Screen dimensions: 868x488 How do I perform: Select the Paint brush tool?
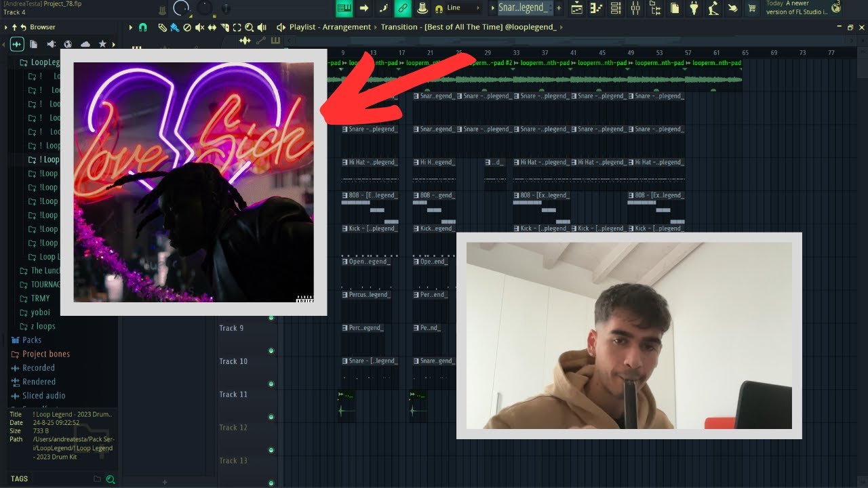(x=174, y=27)
